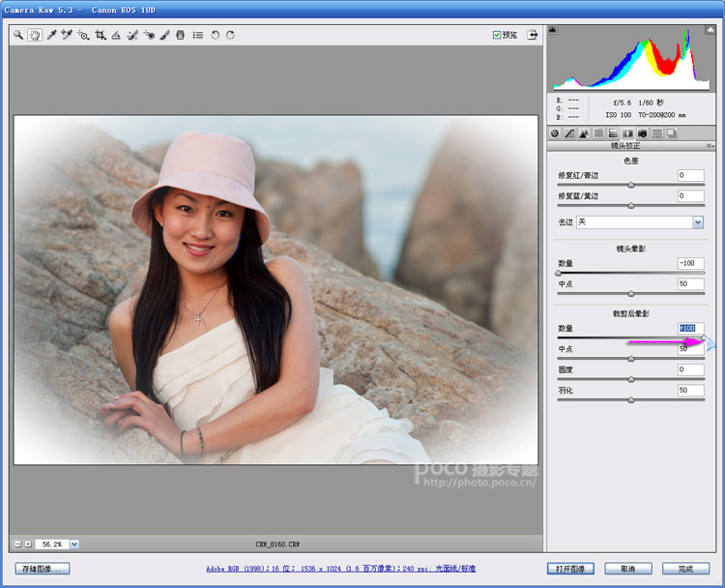
Task: Switch to the Snapshots tab
Action: 672,133
